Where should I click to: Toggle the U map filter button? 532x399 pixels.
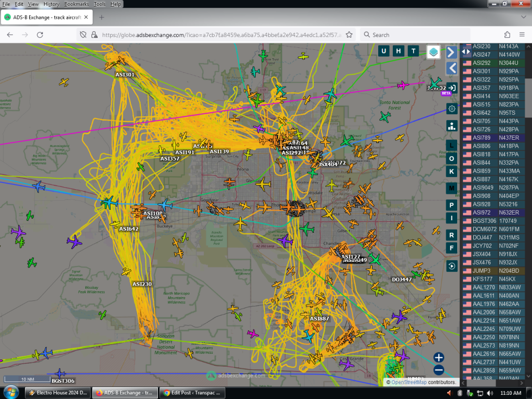tap(384, 51)
